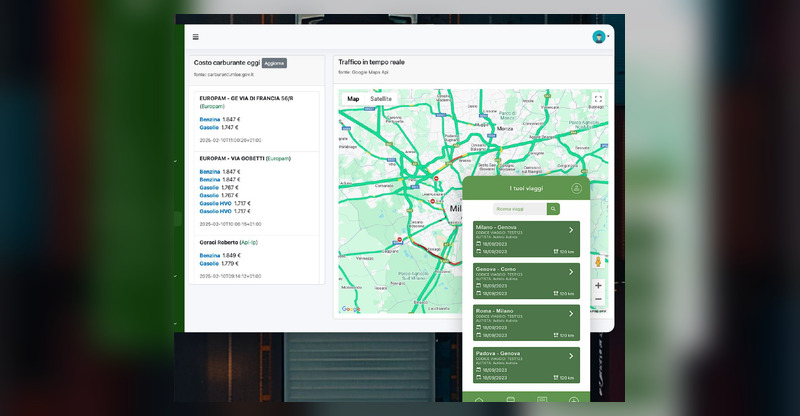The image size is (800, 416).
Task: Expand chevron on Padova - Genova trip
Action: pyautogui.click(x=571, y=356)
